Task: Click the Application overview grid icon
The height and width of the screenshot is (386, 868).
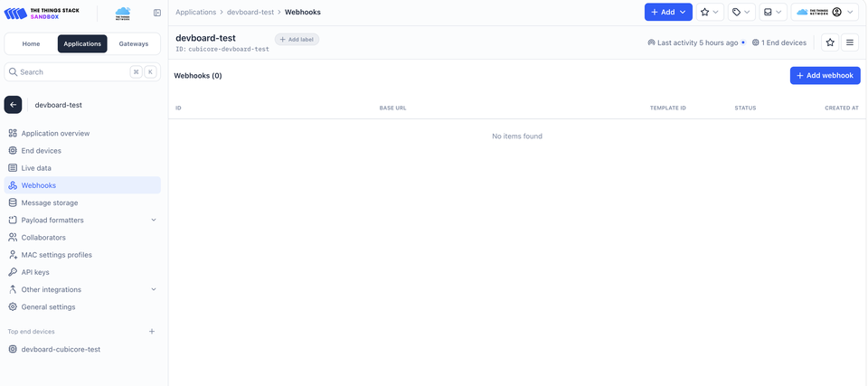Action: (13, 134)
